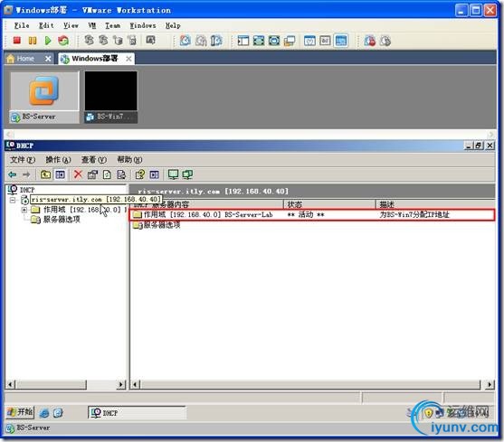Click the DHCP back arrow icon
Image resolution: width=504 pixels, height=442 pixels.
click(12, 174)
